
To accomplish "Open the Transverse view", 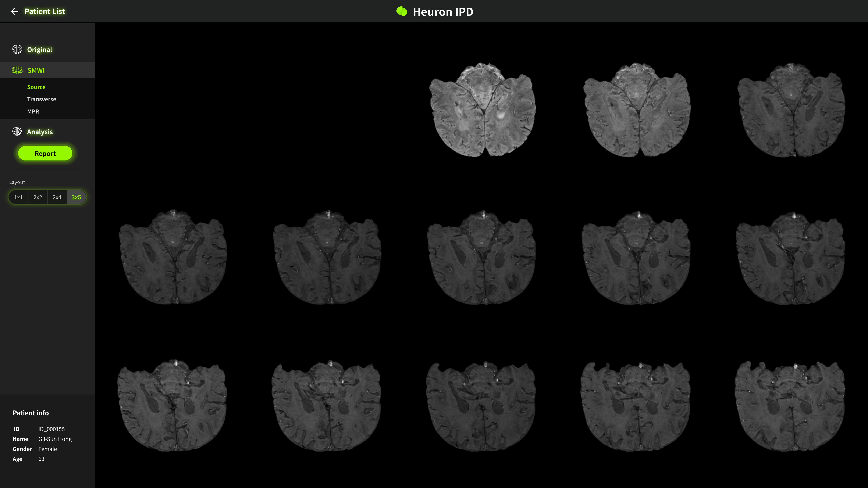I will (42, 99).
